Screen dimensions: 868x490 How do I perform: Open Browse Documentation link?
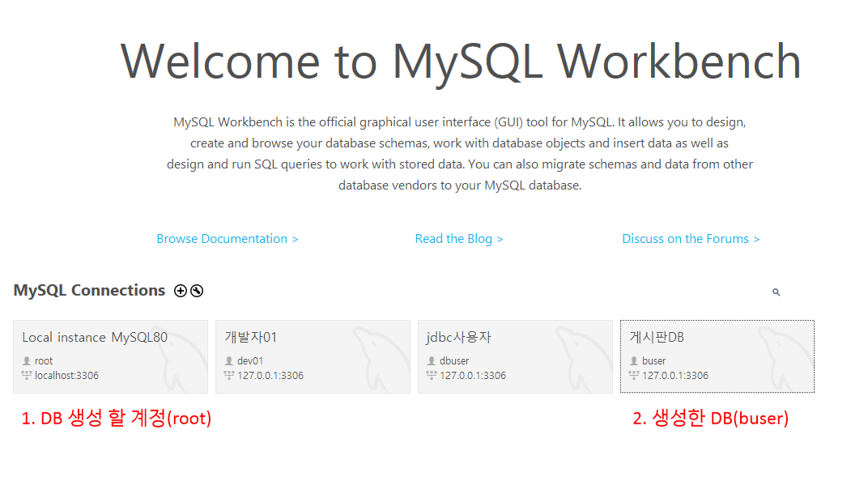pos(228,239)
